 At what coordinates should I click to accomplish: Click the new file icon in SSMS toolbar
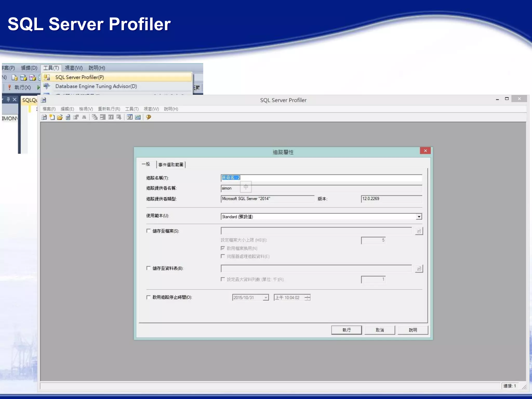(14, 77)
